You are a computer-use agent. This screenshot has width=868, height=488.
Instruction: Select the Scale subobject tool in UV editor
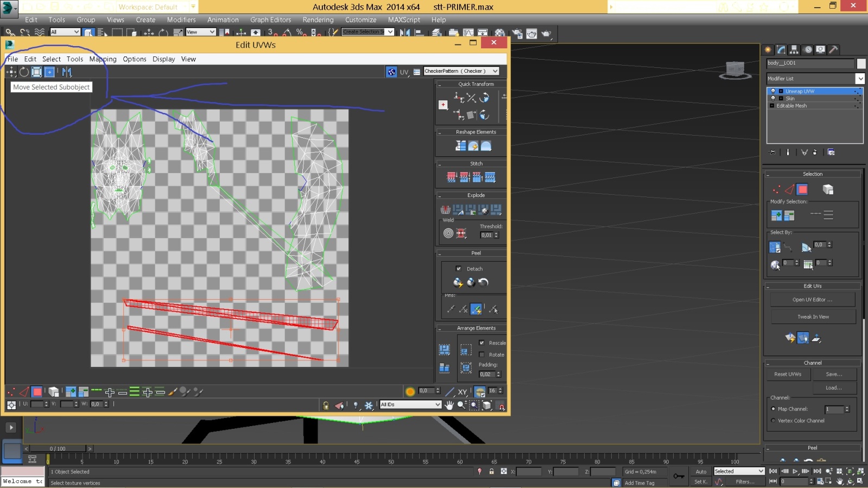point(36,72)
